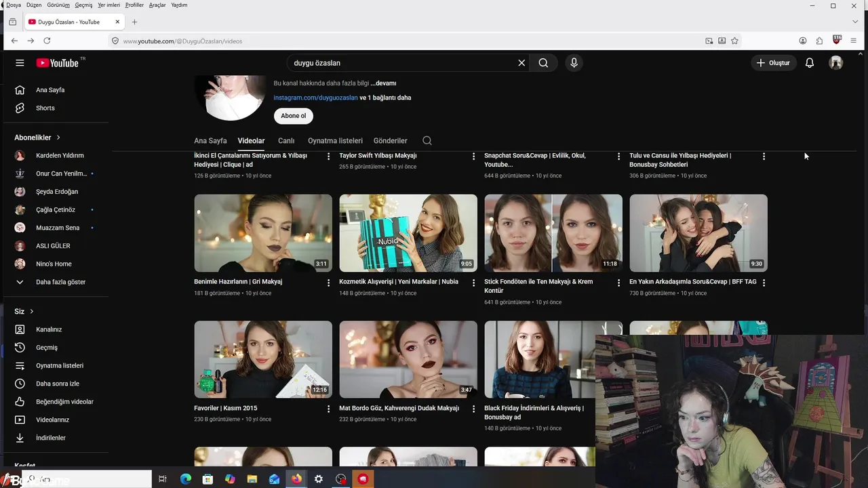
Task: Open options for Tulu ve Cansu video
Action: [x=764, y=156]
